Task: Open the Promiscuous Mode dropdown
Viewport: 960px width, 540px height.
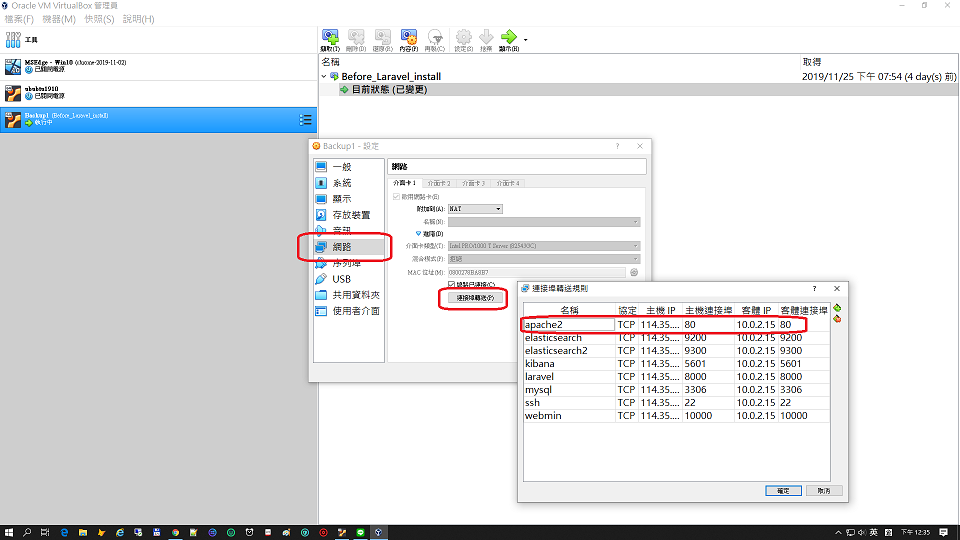Action: coord(544,259)
